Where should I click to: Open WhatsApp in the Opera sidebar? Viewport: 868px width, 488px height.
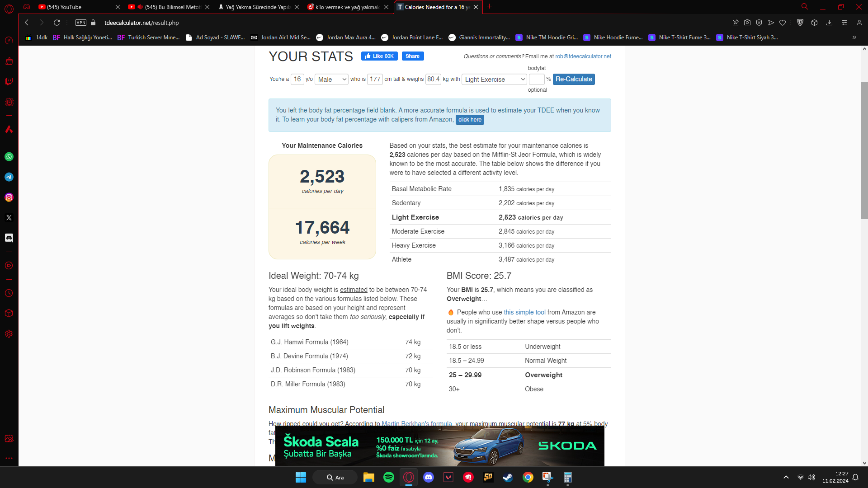[x=9, y=157]
